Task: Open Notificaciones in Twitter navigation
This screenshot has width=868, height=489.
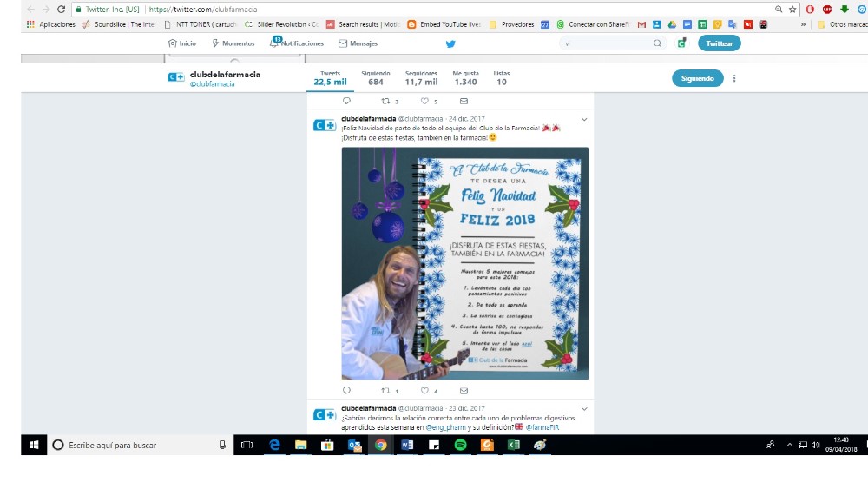Action: pyautogui.click(x=297, y=43)
